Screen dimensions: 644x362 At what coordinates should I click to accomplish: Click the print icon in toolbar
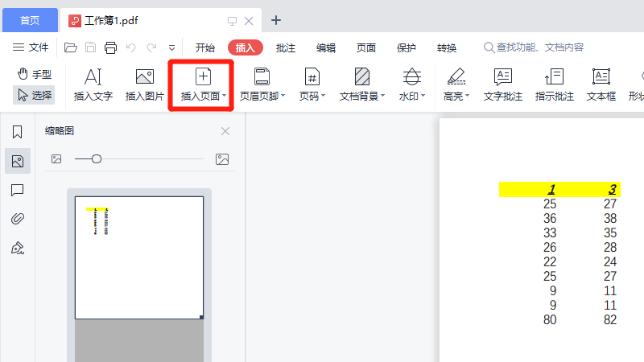(110, 47)
